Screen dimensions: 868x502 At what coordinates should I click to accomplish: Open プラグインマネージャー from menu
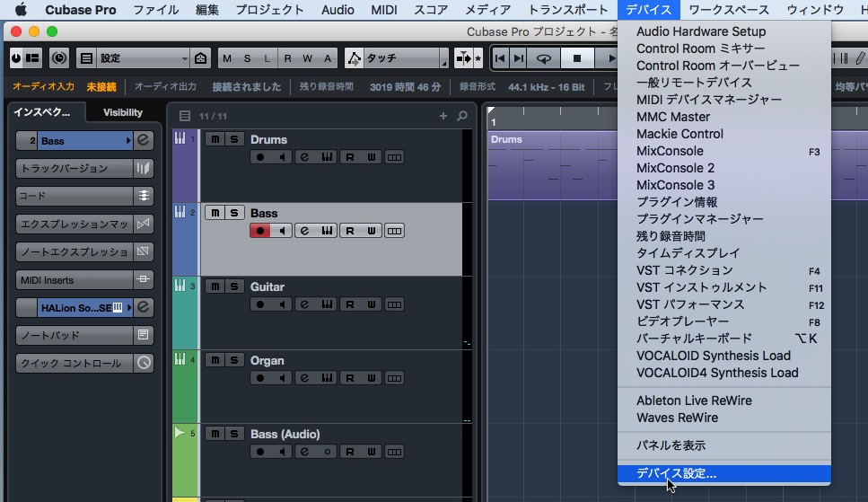click(724, 219)
